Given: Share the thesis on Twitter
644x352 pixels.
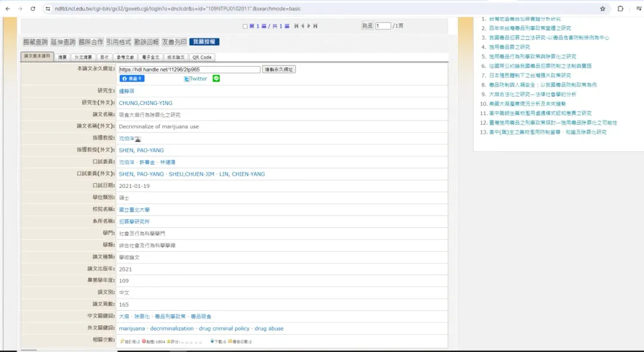Looking at the screenshot, I should tap(196, 79).
